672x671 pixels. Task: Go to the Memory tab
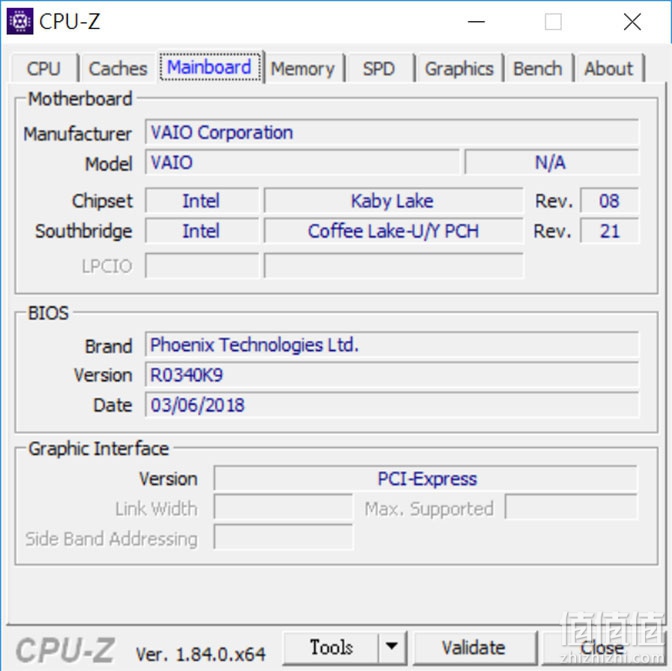tap(303, 68)
